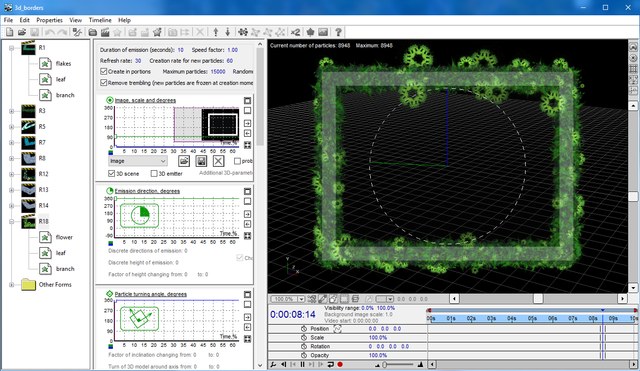Click the wrench settings icon in playback bar
Screen dimensions: 640x371
273,364
